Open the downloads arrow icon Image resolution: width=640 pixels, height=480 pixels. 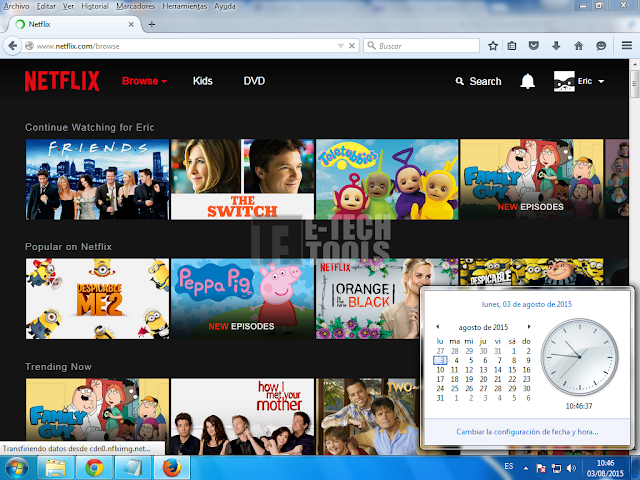click(556, 46)
